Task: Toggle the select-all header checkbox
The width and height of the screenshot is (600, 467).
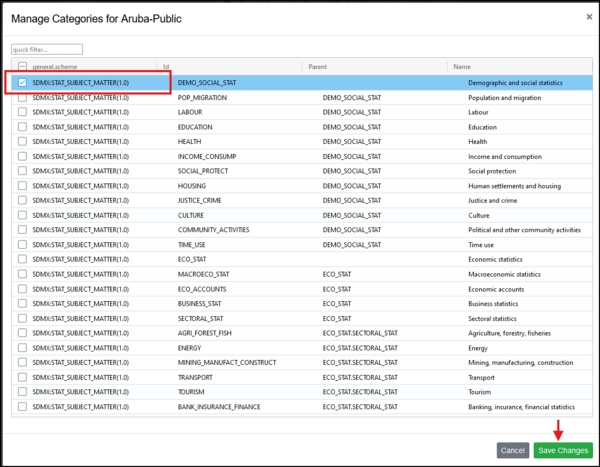Action: 23,67
